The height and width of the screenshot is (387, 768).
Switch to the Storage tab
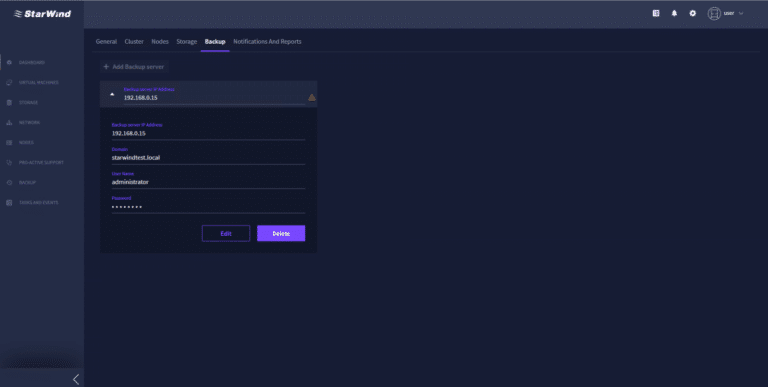pos(187,42)
